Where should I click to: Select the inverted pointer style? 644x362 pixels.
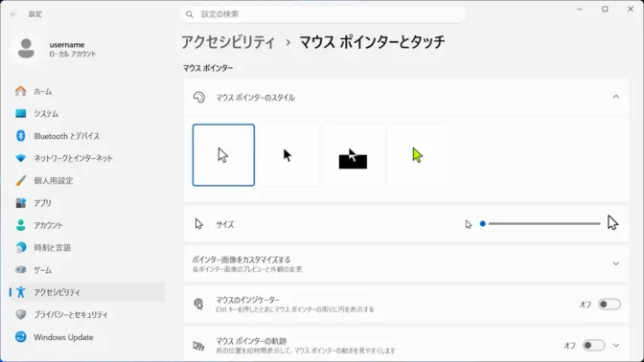coord(354,155)
